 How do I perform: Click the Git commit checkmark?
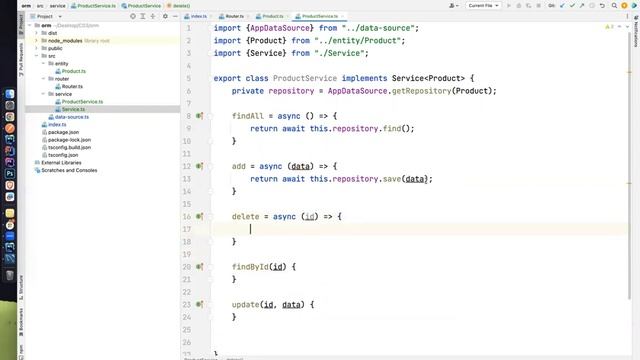tap(572, 6)
